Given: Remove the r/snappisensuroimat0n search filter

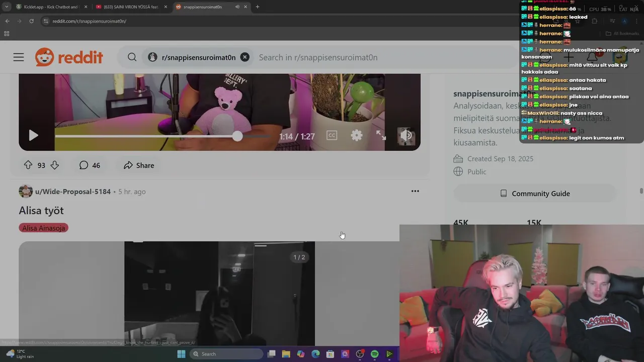Looking at the screenshot, I should [245, 57].
